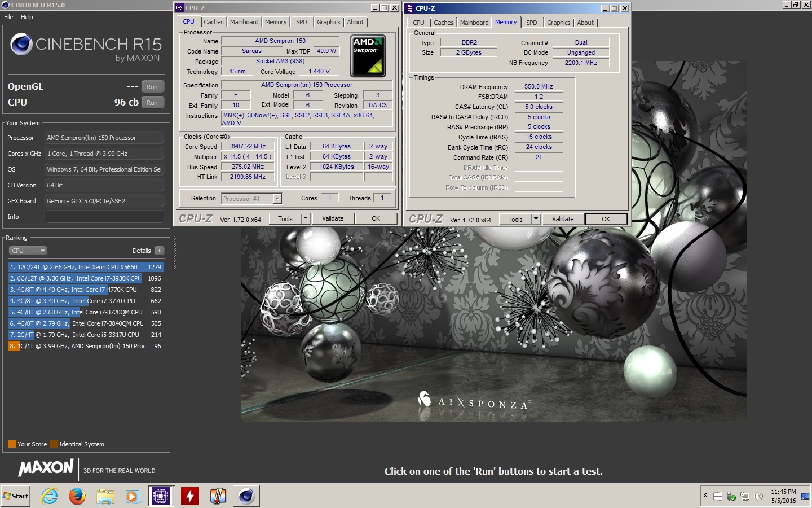Run the CPU benchmark

(152, 103)
